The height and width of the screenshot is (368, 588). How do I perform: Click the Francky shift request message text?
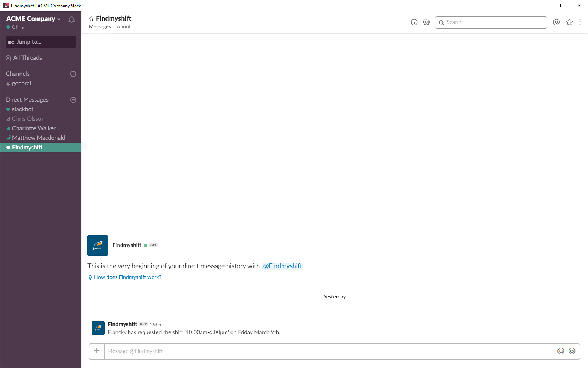coord(194,332)
